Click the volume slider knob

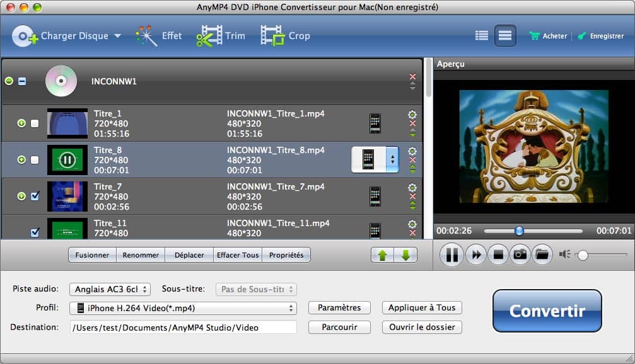click(583, 255)
